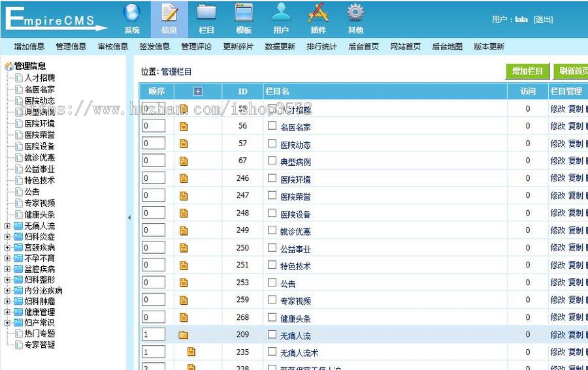The image size is (588, 370).
Task: Expand the 妇科整形 tree node
Action: (7, 280)
